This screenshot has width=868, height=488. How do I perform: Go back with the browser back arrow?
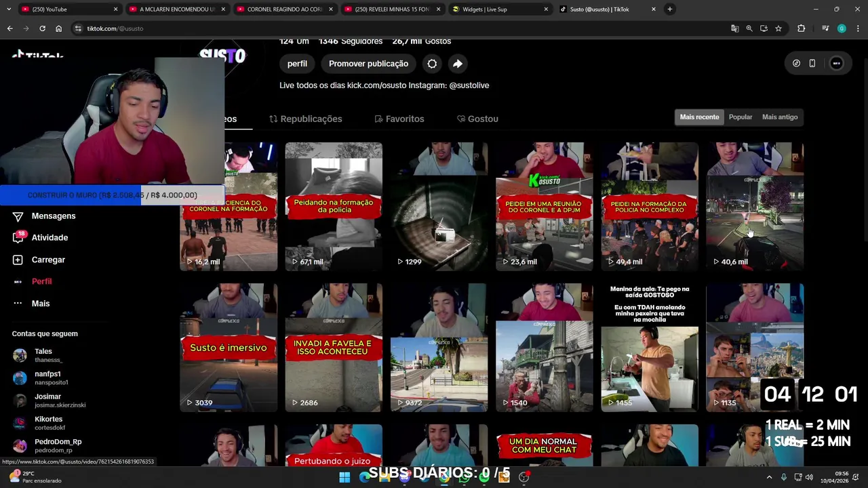[9, 28]
